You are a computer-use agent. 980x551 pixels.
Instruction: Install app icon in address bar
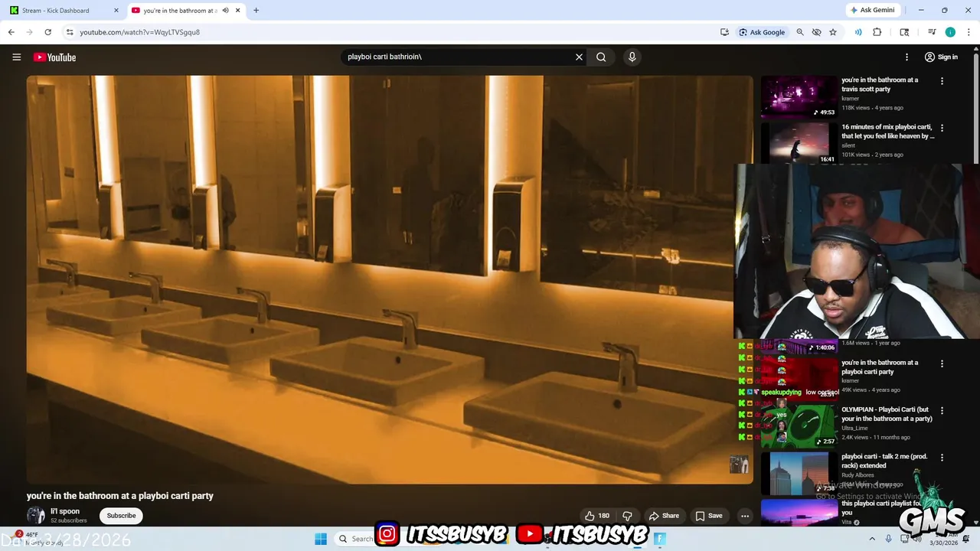pos(724,32)
